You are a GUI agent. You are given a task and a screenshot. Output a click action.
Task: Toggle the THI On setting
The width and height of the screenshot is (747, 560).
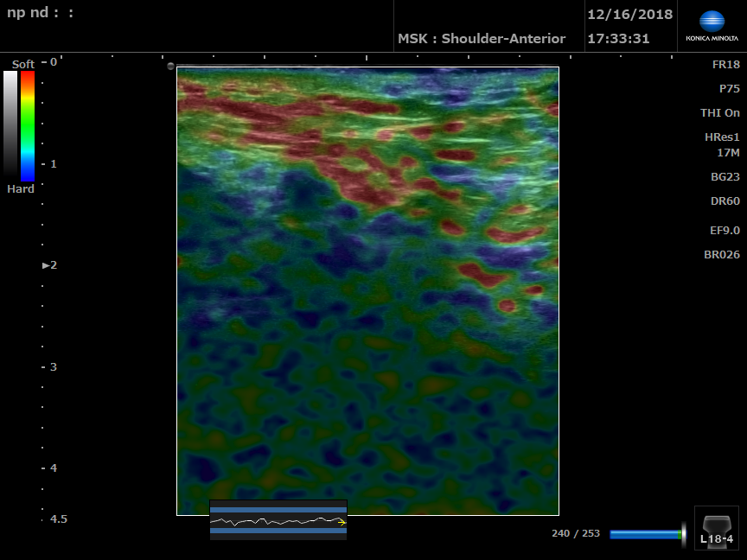coord(719,113)
